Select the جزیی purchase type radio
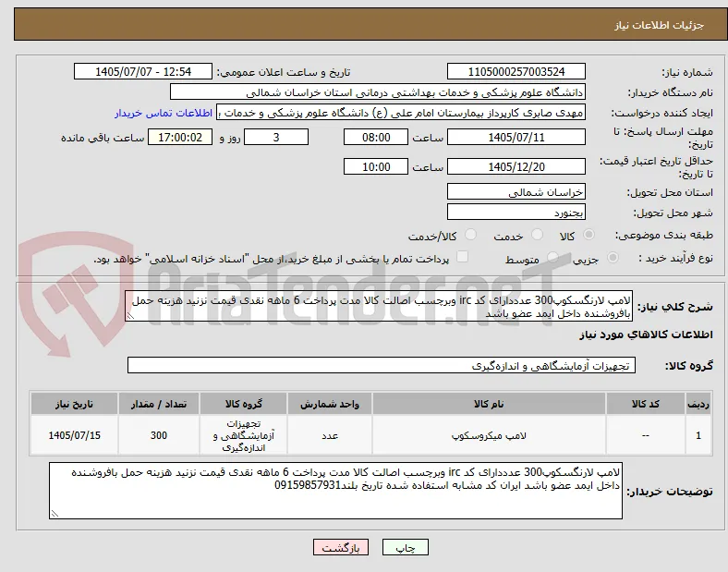Viewport: 728px width, 572px height. tap(613, 257)
